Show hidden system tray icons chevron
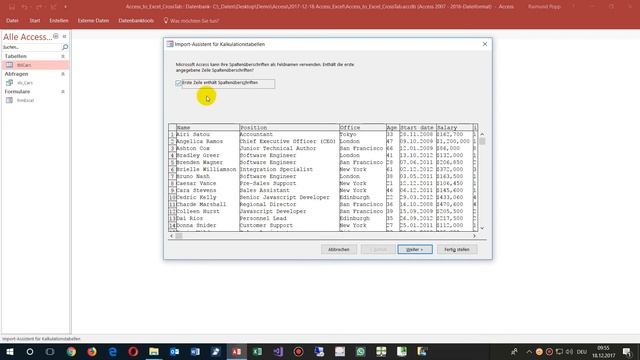 tap(529, 351)
